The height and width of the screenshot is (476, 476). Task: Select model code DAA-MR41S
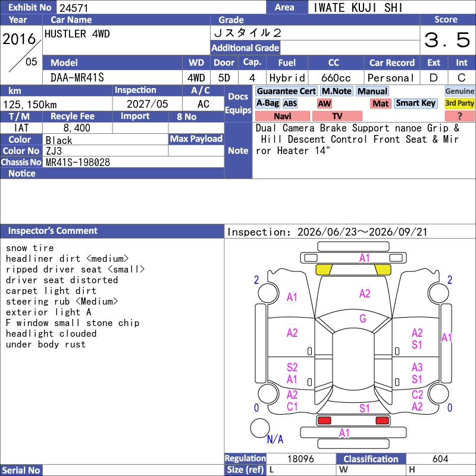tap(77, 78)
